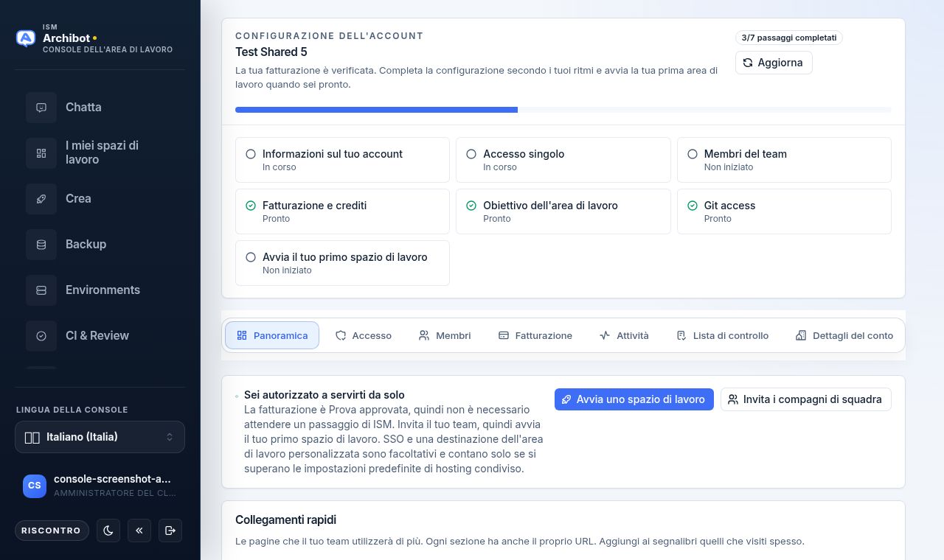Click the empty circle beside Informazioni sul tuo account

pos(251,154)
